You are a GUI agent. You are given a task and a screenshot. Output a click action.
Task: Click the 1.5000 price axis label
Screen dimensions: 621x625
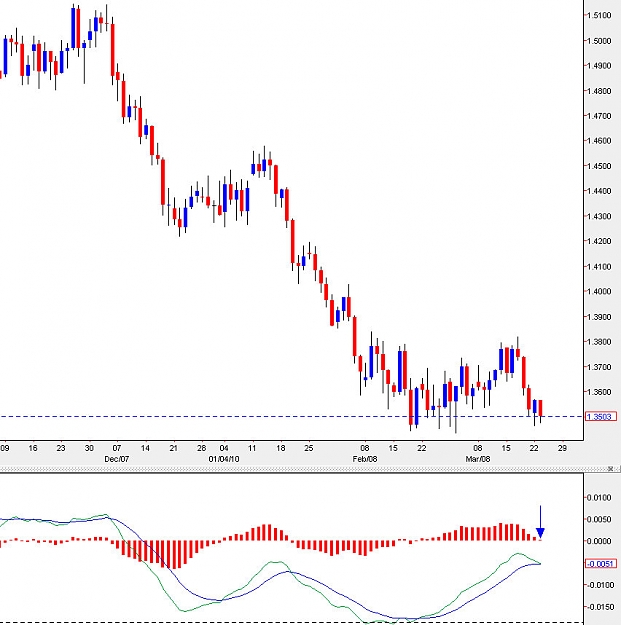click(599, 41)
